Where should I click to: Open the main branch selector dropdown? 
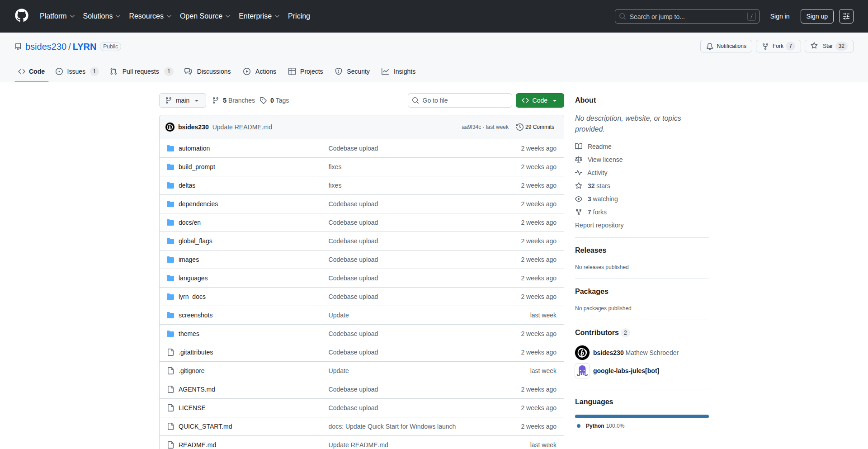(182, 100)
